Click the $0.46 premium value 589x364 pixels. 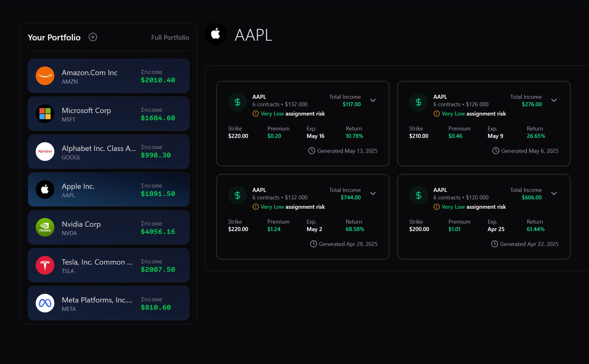455,136
